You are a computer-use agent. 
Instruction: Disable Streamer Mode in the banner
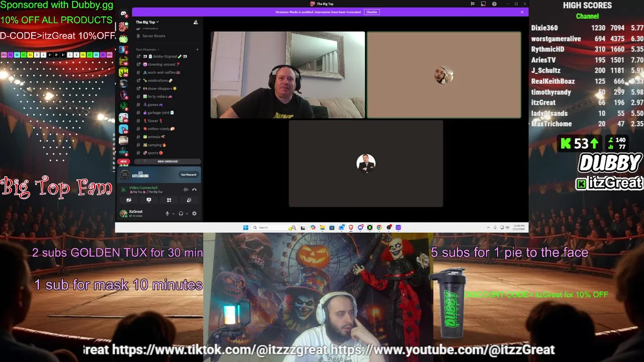point(372,12)
